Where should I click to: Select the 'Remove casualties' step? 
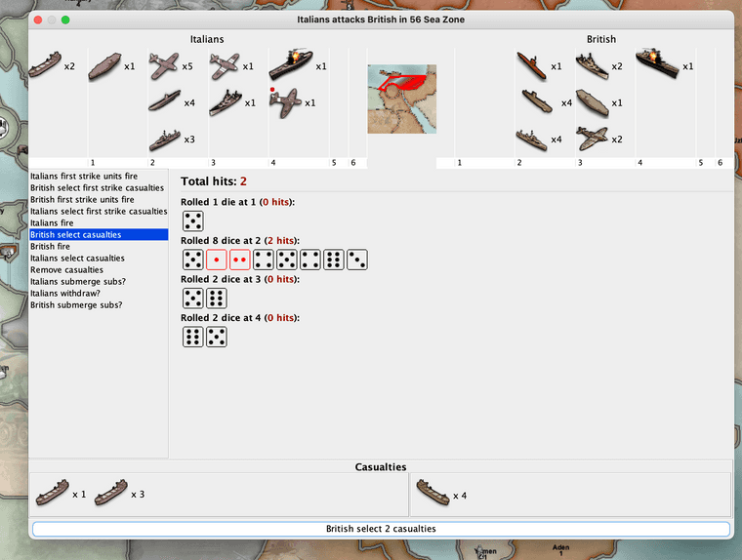66,269
